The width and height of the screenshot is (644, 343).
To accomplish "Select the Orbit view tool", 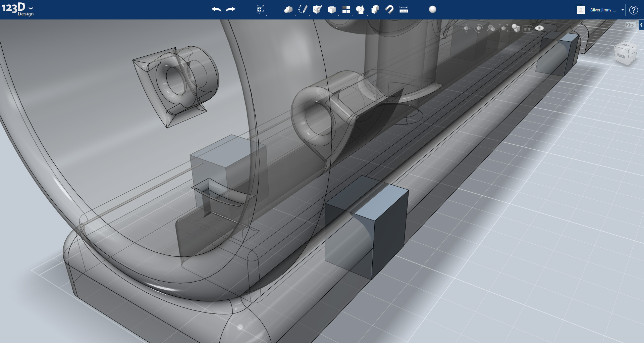I will tap(479, 29).
